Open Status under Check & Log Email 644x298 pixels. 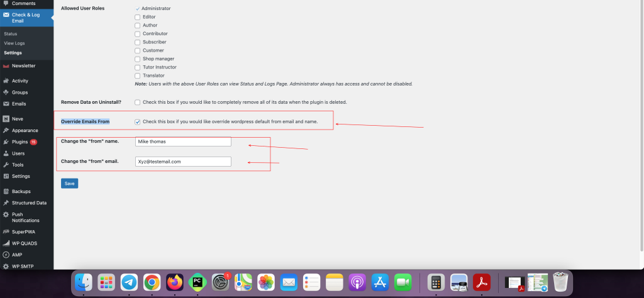coord(10,34)
